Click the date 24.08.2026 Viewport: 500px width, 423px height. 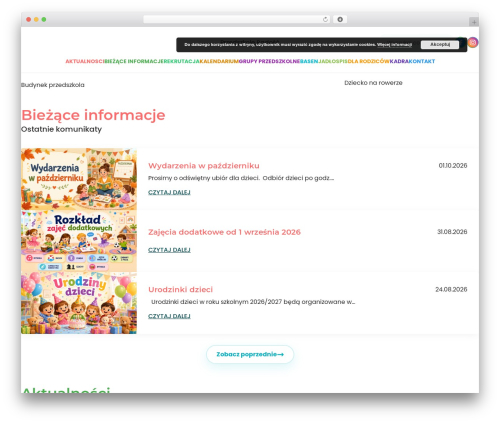tap(451, 289)
